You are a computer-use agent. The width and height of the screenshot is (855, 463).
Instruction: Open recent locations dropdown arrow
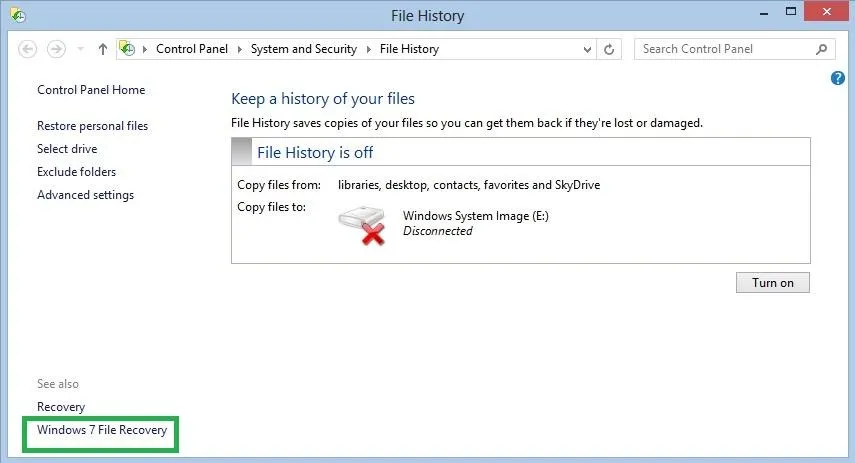click(81, 49)
